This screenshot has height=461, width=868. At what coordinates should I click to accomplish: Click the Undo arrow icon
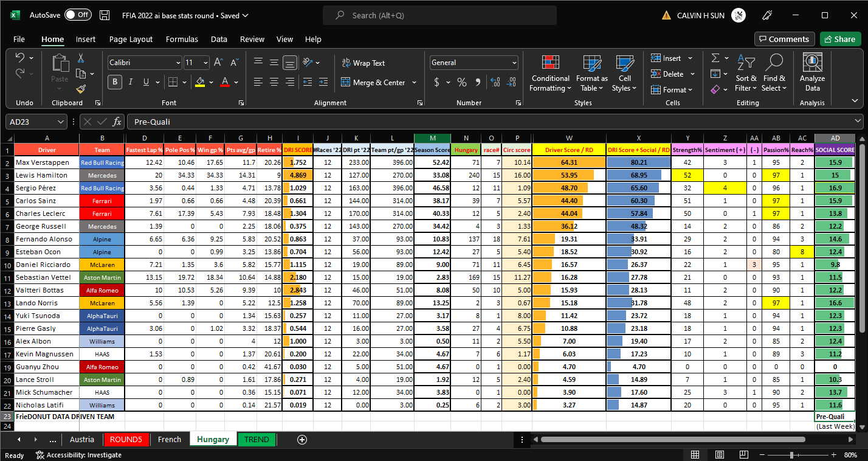tap(20, 58)
